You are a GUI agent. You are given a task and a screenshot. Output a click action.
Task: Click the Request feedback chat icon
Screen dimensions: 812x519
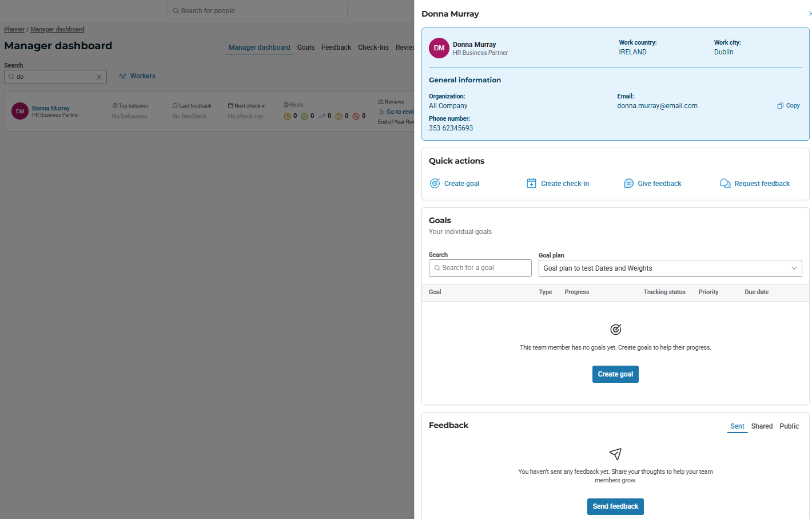(x=725, y=184)
